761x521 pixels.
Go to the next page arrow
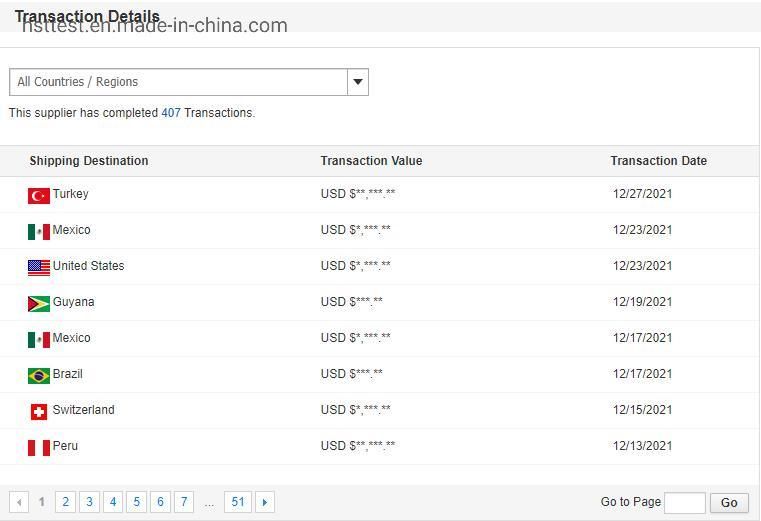tap(265, 502)
